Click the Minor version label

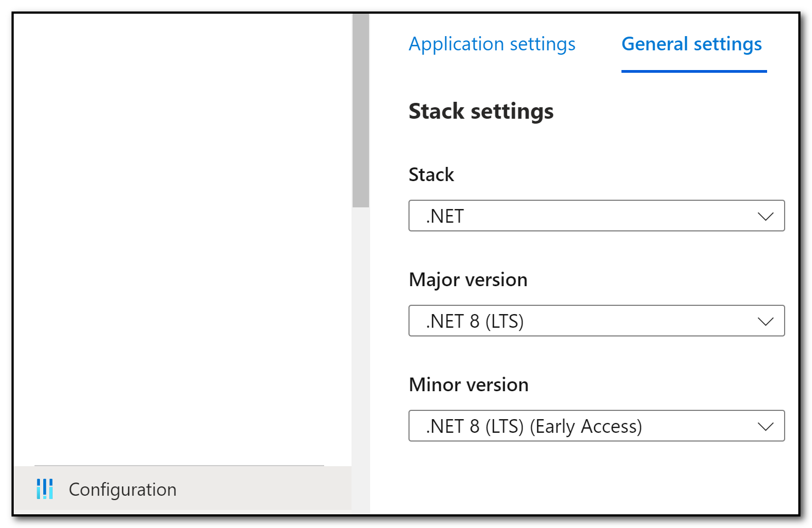coord(468,385)
